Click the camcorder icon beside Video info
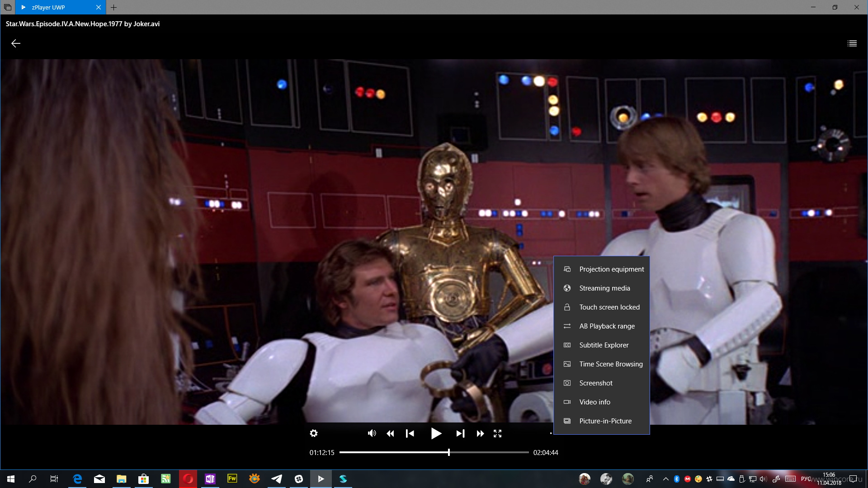Screen dimensions: 868x488 click(x=567, y=402)
